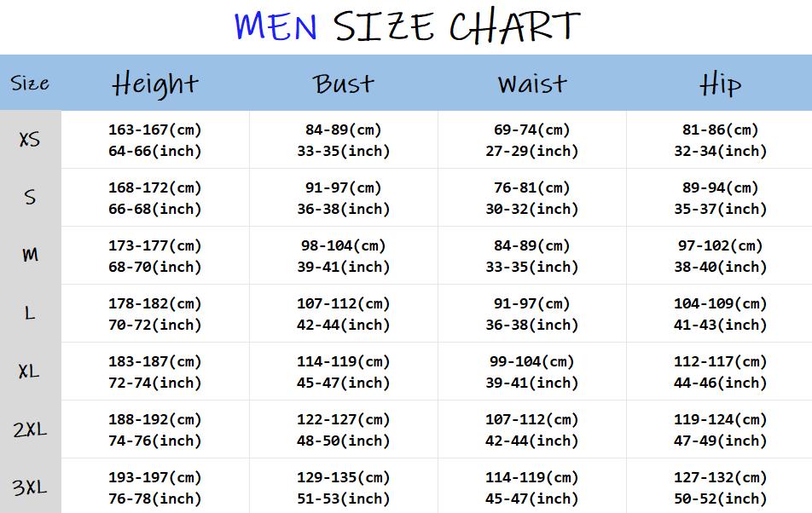Click the MEN SIZE CHART title
812x513 pixels.
click(407, 26)
